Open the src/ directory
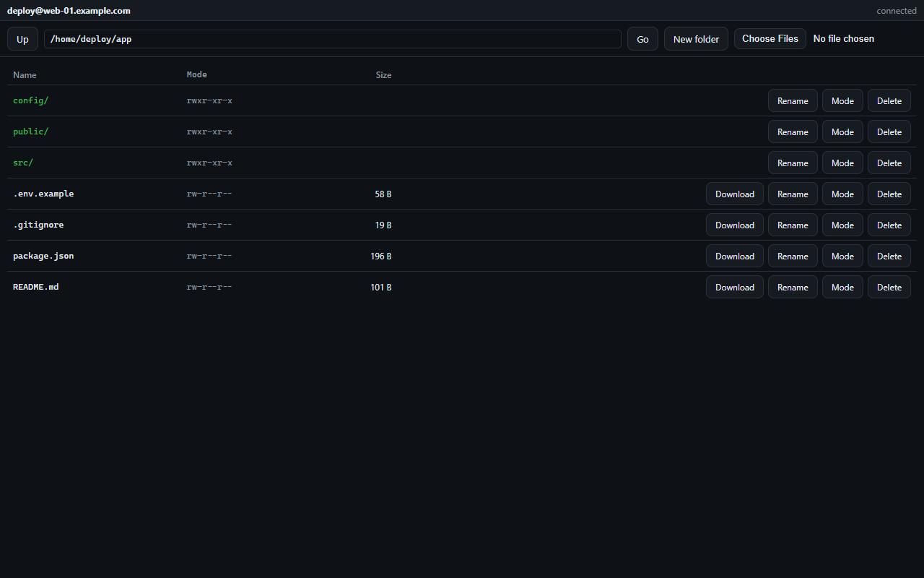The height and width of the screenshot is (578, 924). point(23,163)
